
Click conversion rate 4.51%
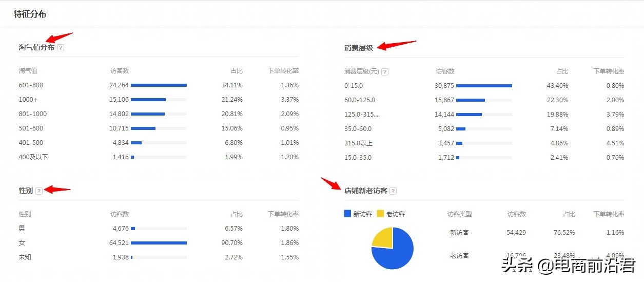coord(615,143)
